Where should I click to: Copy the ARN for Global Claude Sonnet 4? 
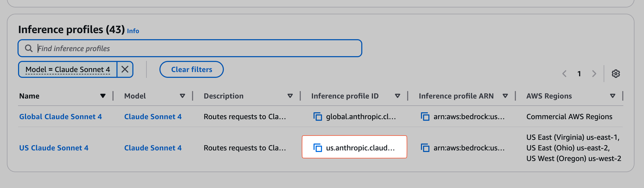point(425,117)
